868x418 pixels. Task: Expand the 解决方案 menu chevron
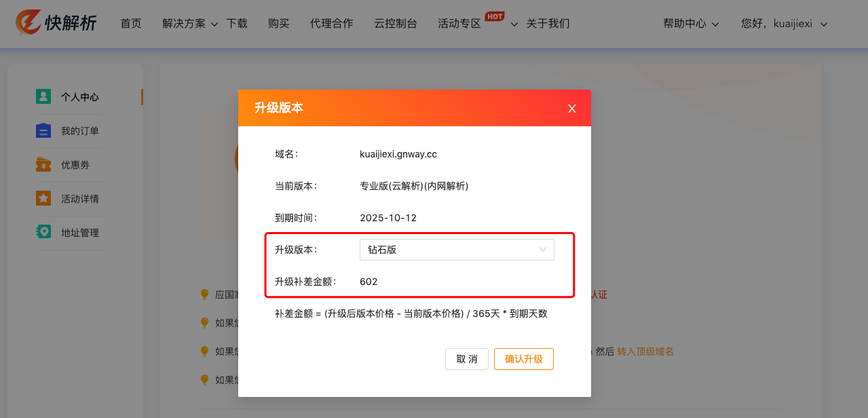[214, 24]
